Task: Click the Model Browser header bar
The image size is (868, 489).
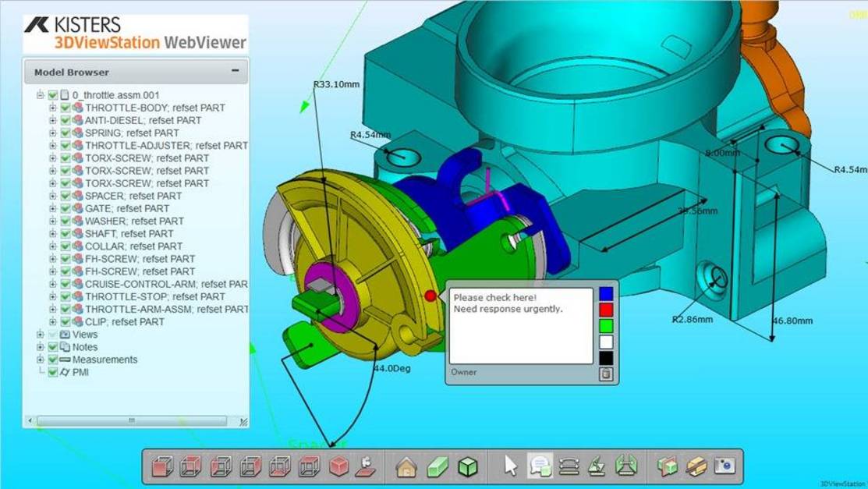Action: pos(136,72)
